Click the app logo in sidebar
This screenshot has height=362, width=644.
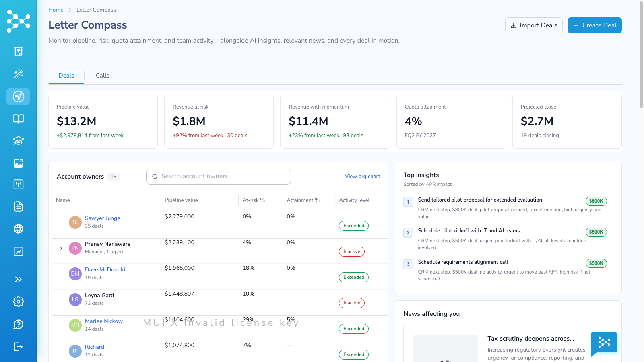click(x=18, y=21)
